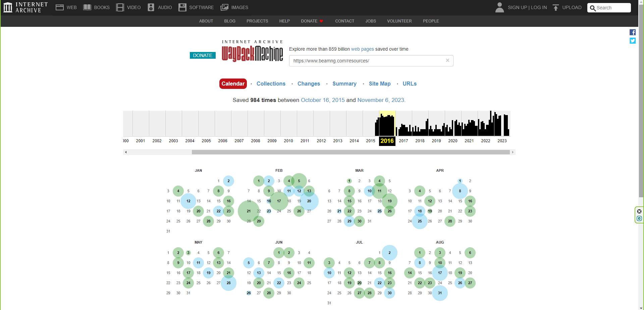The width and height of the screenshot is (644, 310).
Task: Click the LOG IN link
Action: coord(539,7)
